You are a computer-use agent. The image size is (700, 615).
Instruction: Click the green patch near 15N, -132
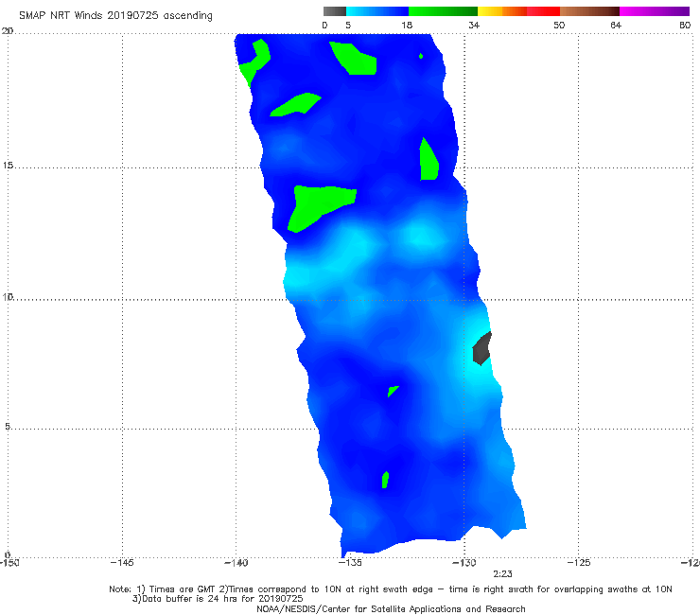429,160
